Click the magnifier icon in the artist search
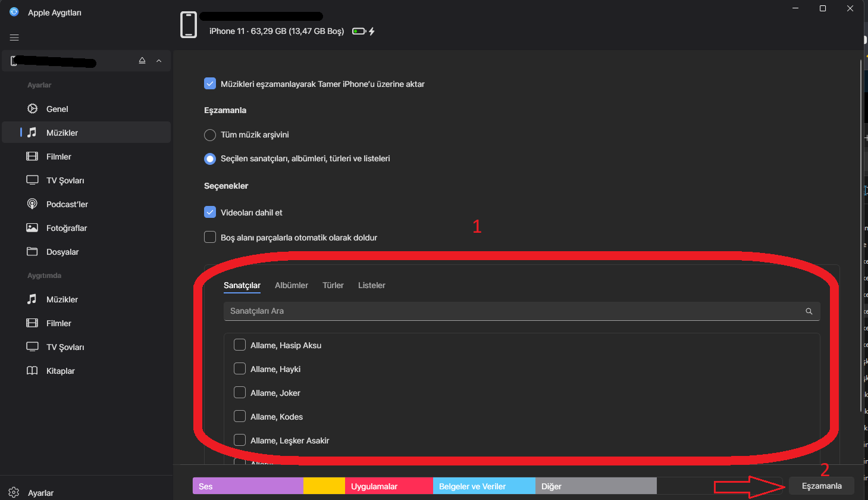The height and width of the screenshot is (500, 868). coord(809,311)
